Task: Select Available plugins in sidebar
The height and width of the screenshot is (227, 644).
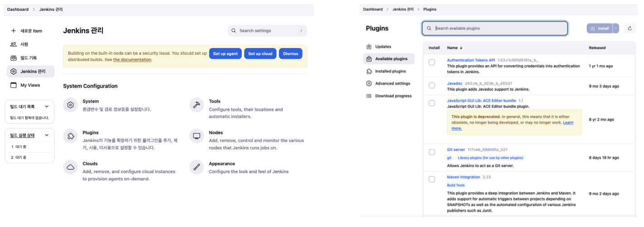Action: [x=388, y=59]
